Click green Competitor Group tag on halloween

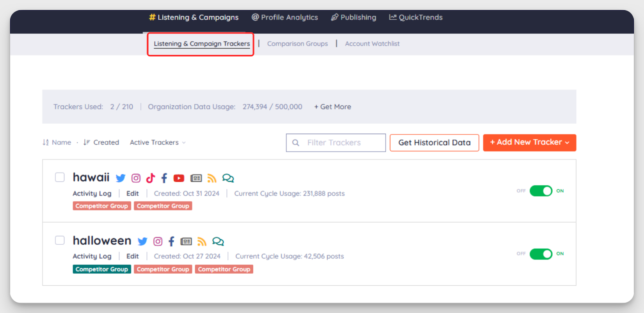[101, 269]
